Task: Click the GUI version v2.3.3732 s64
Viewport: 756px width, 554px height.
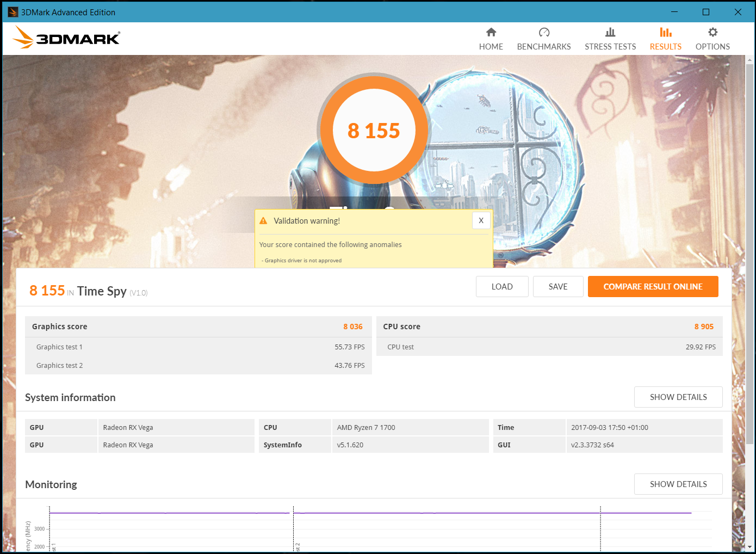Action: (x=592, y=445)
